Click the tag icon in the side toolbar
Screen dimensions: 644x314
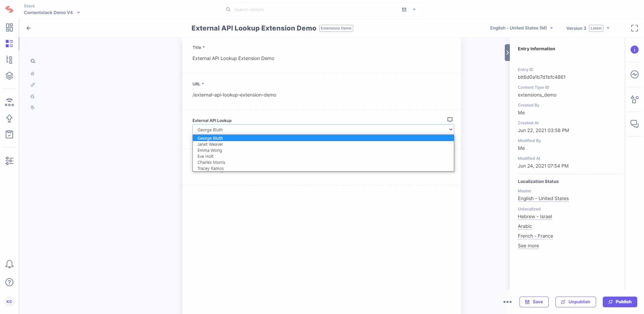33,107
